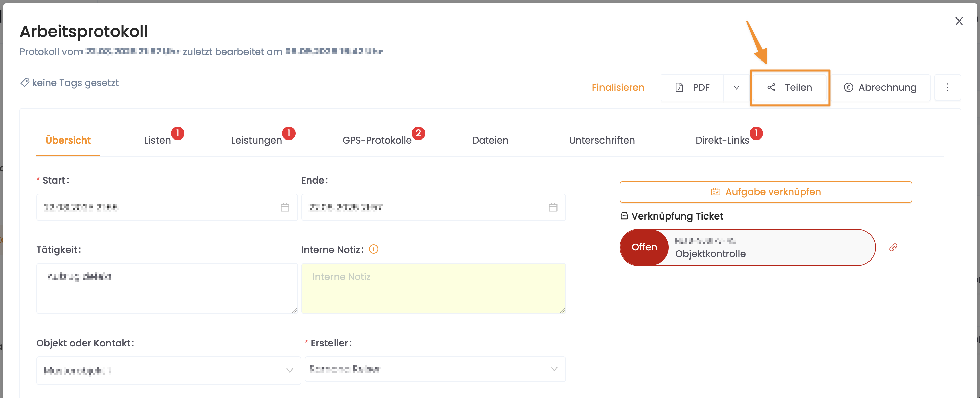Click the Teilen share button

[x=790, y=88]
